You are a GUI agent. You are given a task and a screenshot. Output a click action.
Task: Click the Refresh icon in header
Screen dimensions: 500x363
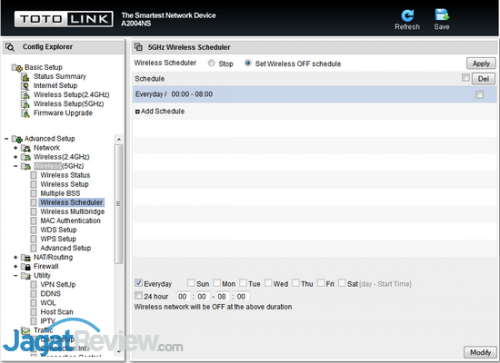(x=407, y=16)
